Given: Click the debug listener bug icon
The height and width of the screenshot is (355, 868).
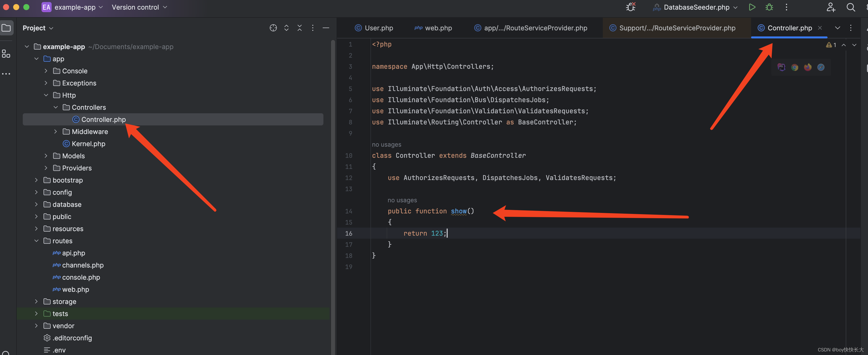Looking at the screenshot, I should tap(631, 7).
